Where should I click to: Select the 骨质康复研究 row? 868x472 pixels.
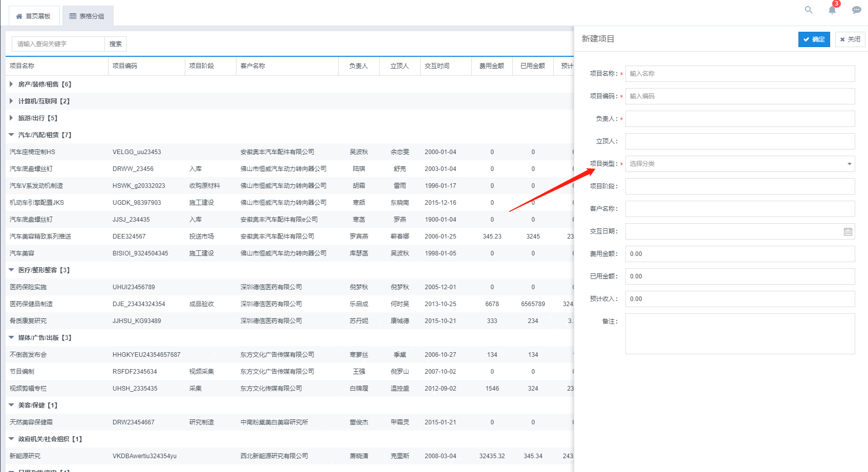tap(290, 321)
